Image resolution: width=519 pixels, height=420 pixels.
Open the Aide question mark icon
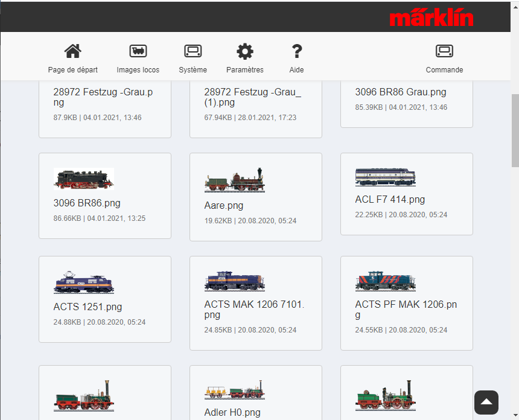pos(297,51)
